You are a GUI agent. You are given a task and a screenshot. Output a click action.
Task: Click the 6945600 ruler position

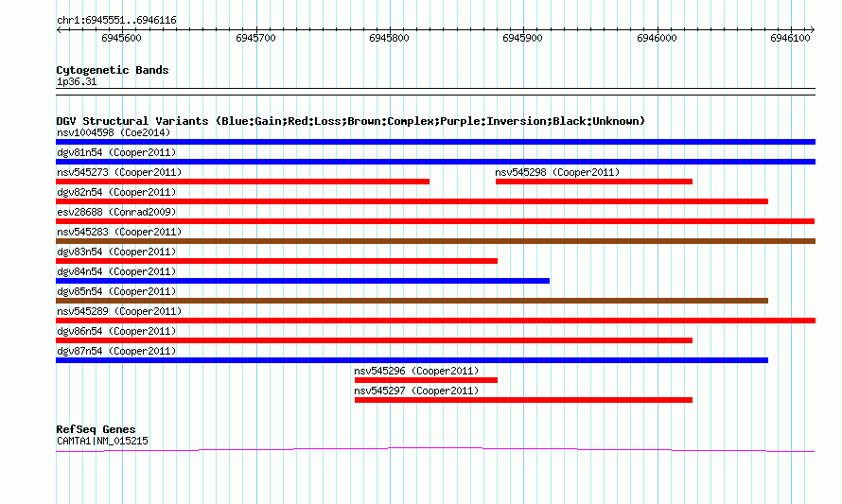click(x=121, y=38)
